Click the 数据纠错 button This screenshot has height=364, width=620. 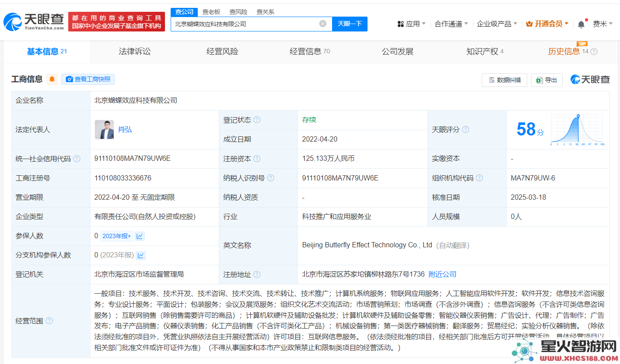tap(504, 80)
